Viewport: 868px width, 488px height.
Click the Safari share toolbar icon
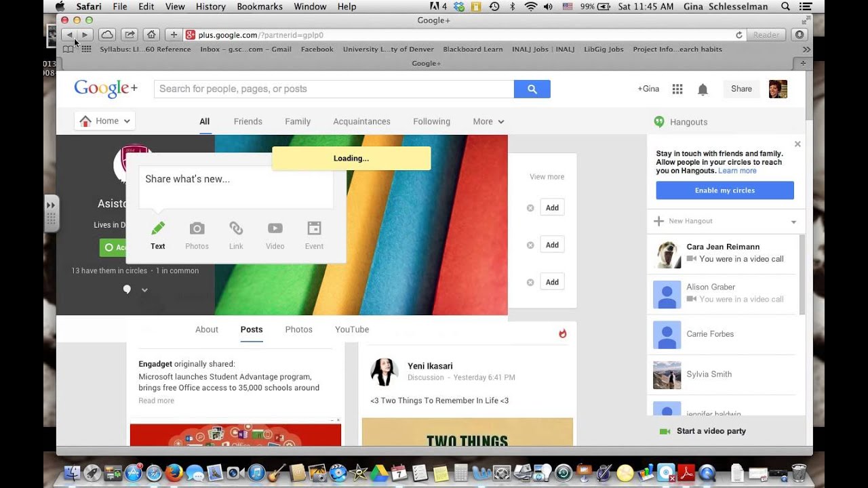[130, 35]
